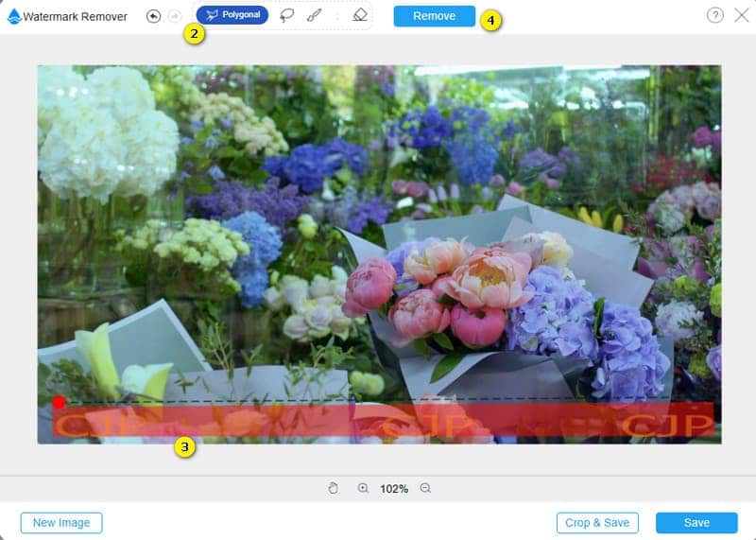
Task: Click the 102% zoom level text
Action: 394,489
